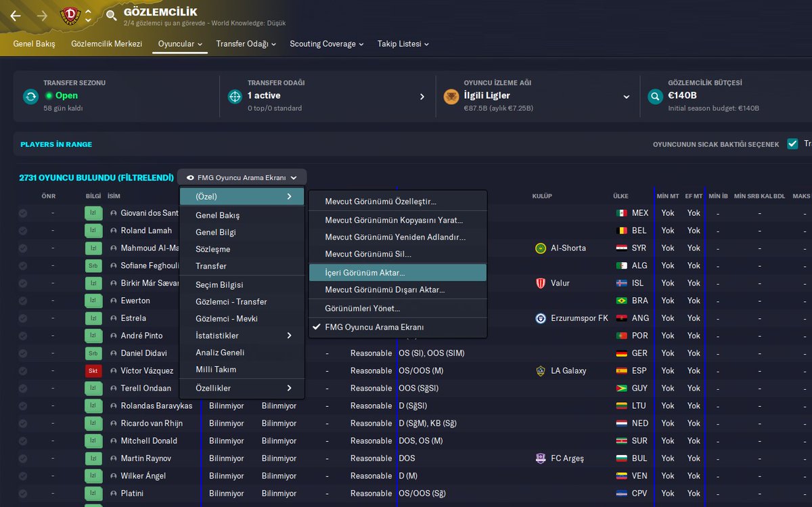Screen dimensions: 812x507
Task: Select the row check for Giovani dos Santos
Action: pyautogui.click(x=23, y=213)
